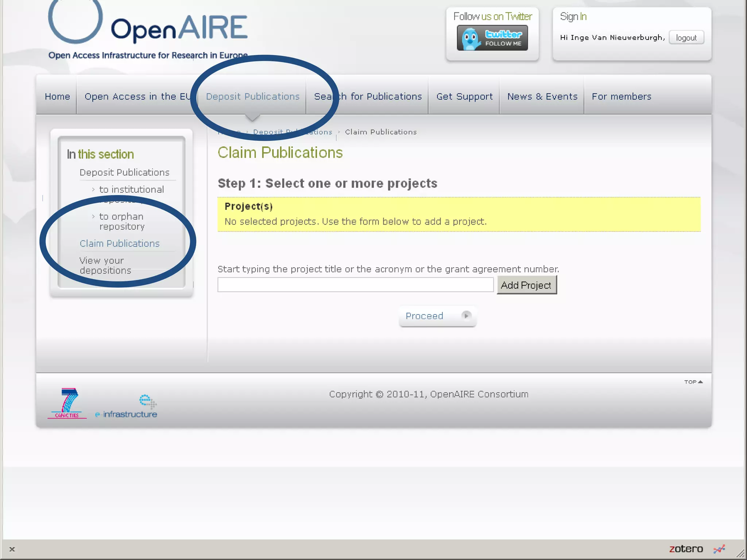747x560 pixels.
Task: Close the bottom bar with X
Action: pyautogui.click(x=12, y=549)
